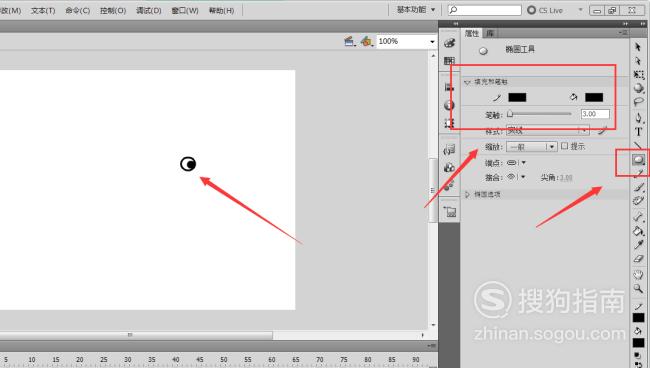Viewport: 650px width, 368px height.
Task: Click the stroke width 3.00 field
Action: [595, 114]
